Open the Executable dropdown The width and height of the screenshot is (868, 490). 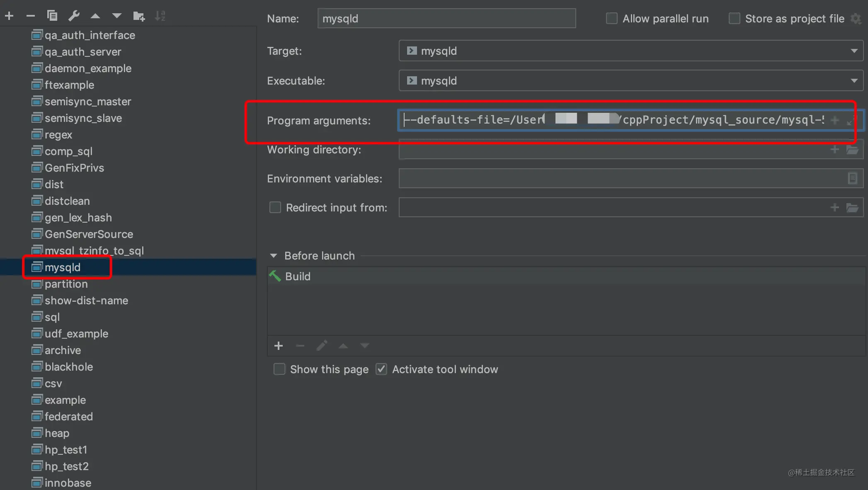pos(631,81)
